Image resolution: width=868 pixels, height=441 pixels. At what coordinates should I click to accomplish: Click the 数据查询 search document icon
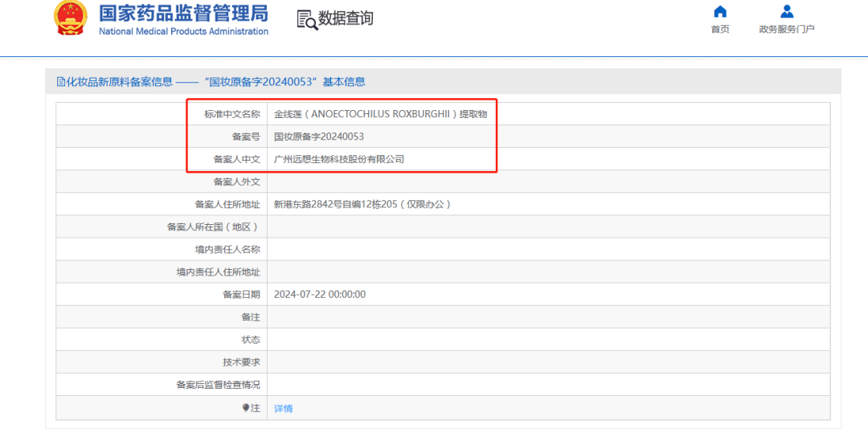pos(307,20)
